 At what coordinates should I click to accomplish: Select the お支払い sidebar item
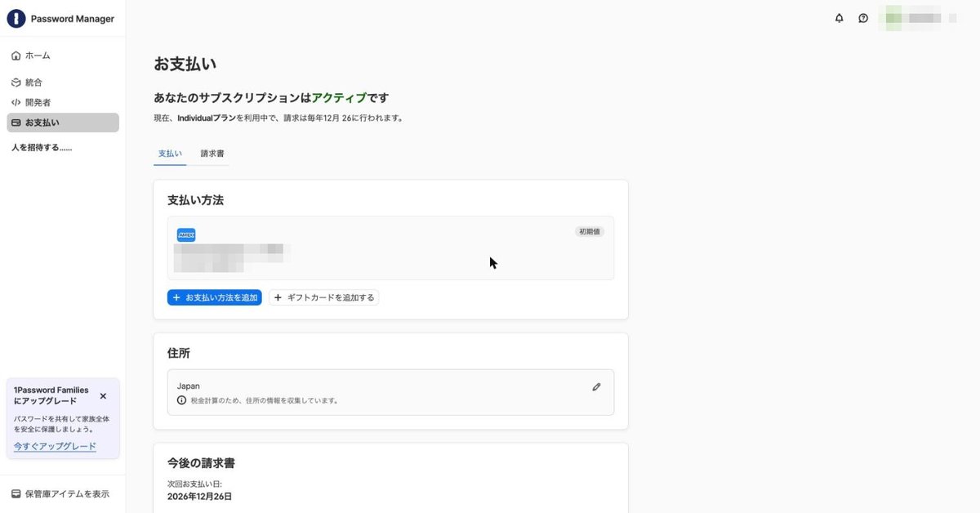[x=63, y=123]
